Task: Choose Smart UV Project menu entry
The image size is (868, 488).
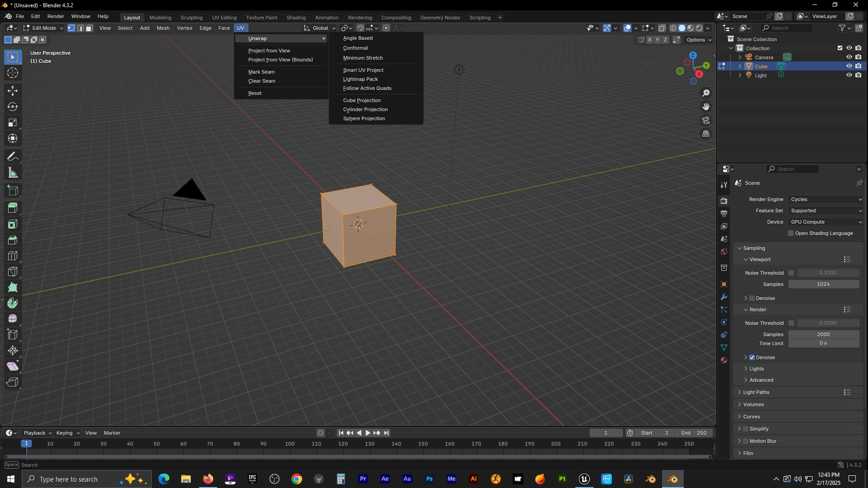Action: (363, 70)
